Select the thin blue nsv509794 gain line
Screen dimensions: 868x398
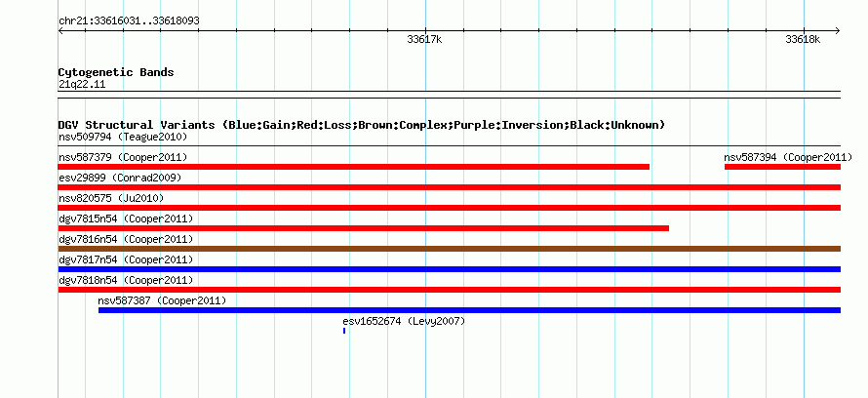point(449,146)
